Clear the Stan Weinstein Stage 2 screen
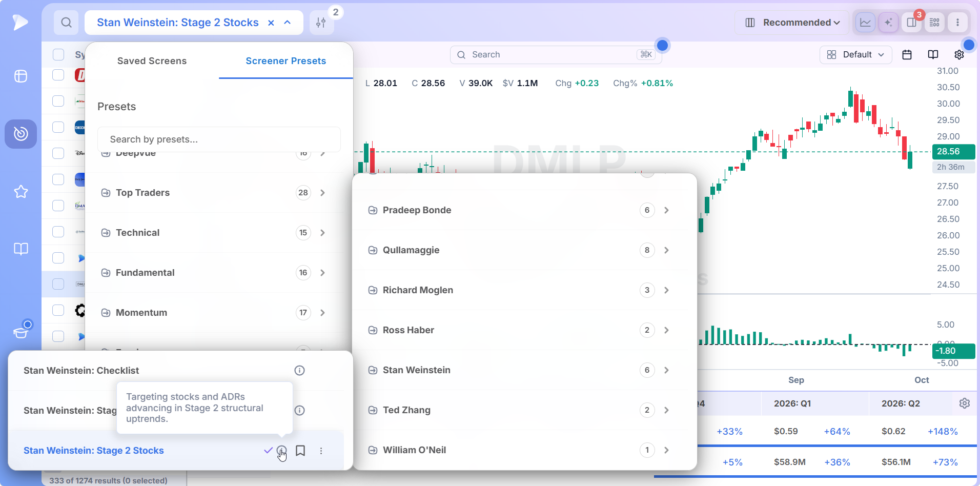This screenshot has width=980, height=486. 271,23
